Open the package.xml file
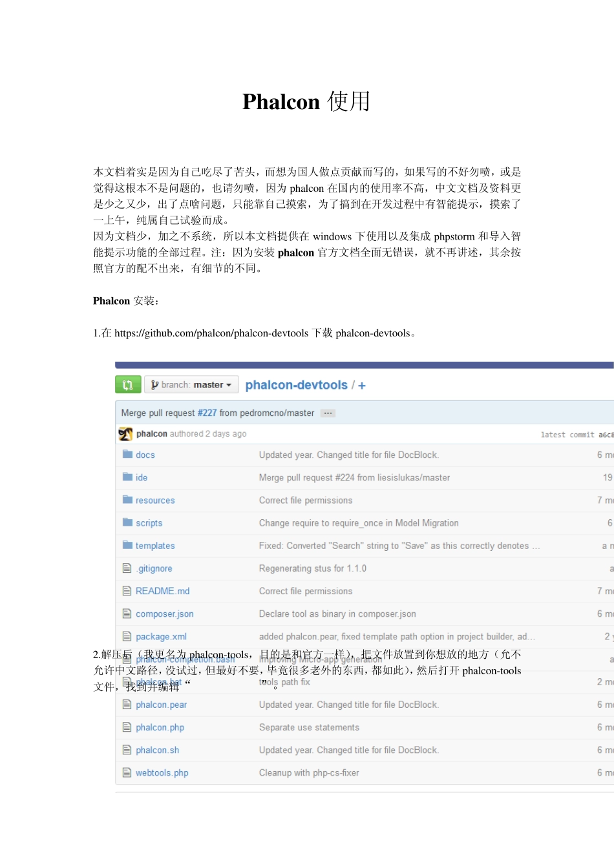 [x=162, y=637]
